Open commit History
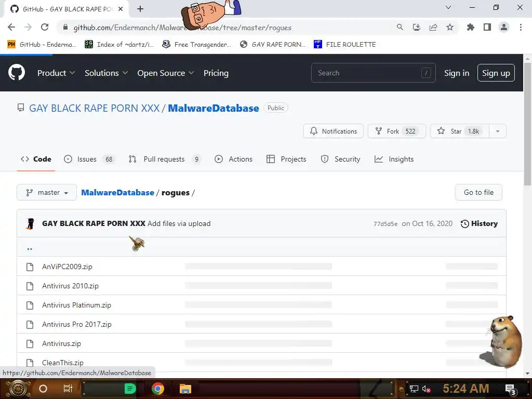Image resolution: width=532 pixels, height=399 pixels. (x=479, y=223)
